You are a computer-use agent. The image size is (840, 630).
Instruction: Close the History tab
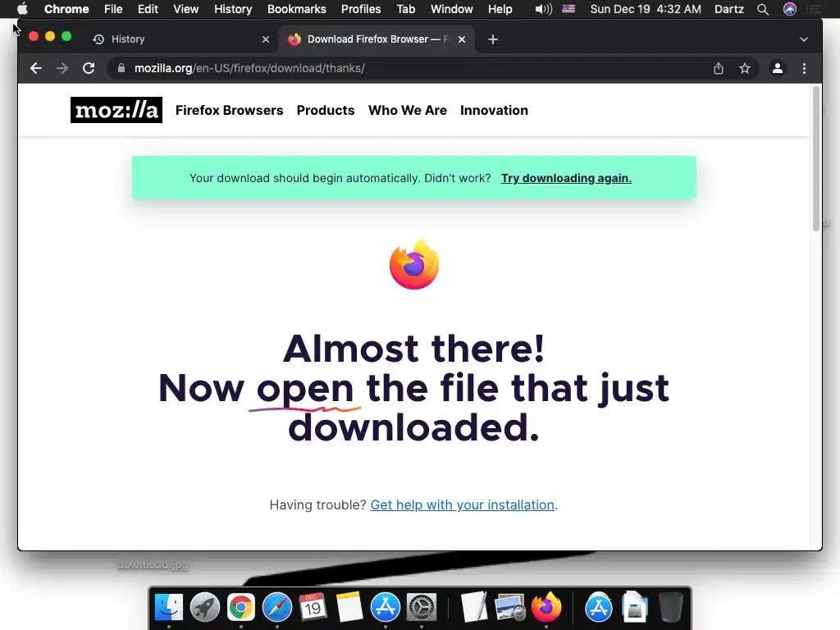266,39
